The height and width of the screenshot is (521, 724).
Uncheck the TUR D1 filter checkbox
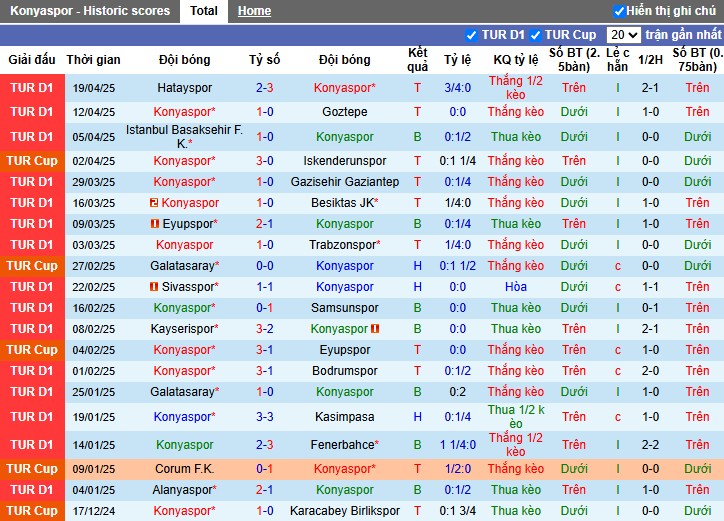coord(471,35)
